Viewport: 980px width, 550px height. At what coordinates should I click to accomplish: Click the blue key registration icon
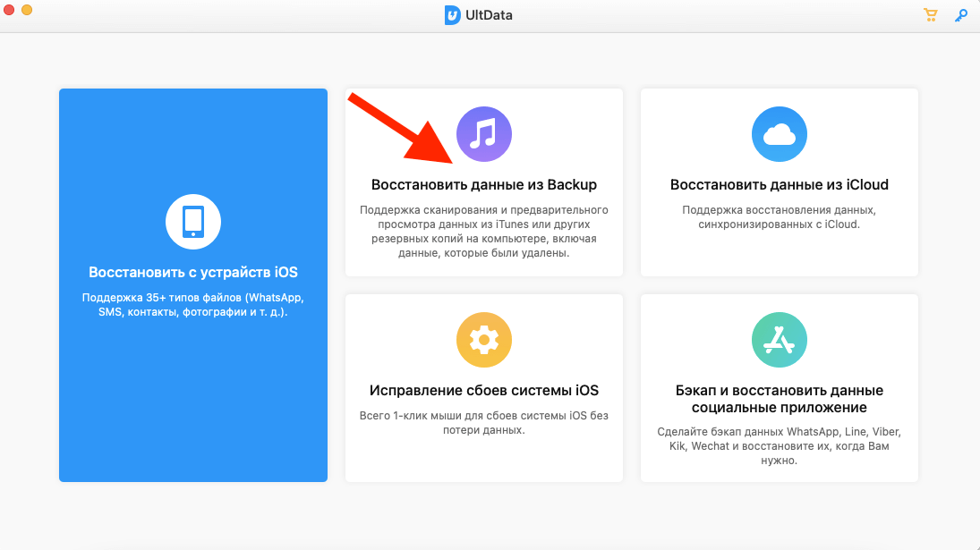961,15
